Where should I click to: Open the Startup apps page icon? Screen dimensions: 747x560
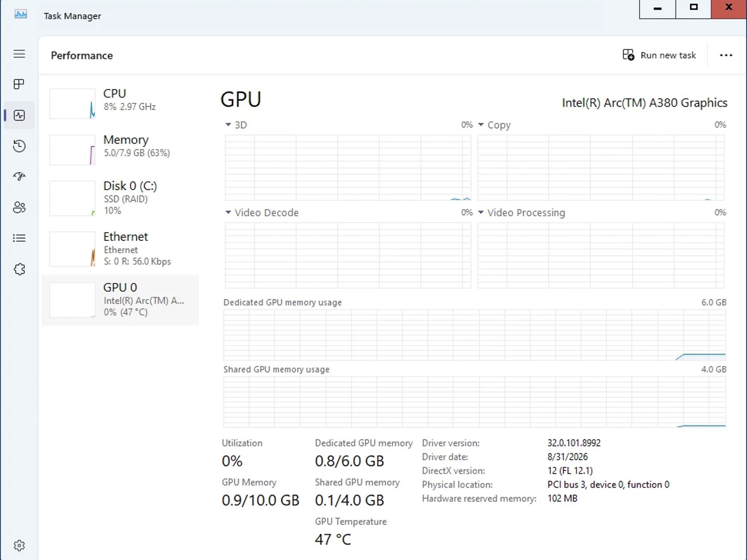point(19,176)
